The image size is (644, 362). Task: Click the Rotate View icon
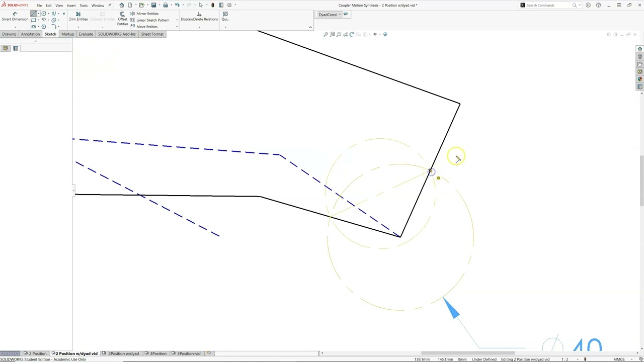352,34
